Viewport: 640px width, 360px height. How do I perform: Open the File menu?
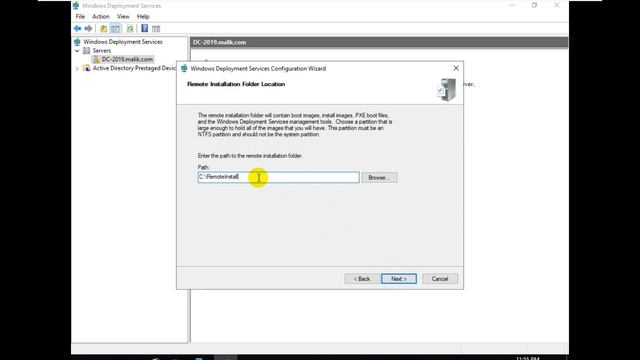(x=80, y=16)
